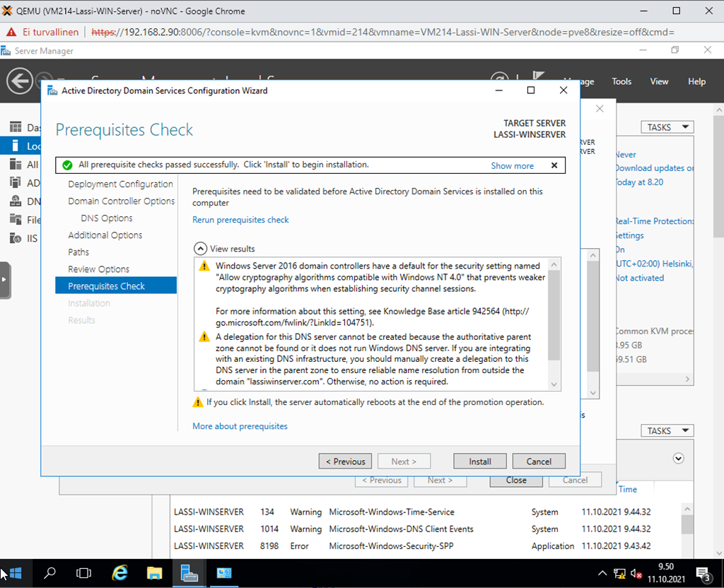Go to Paths wizard step
724x588 pixels.
tap(78, 252)
